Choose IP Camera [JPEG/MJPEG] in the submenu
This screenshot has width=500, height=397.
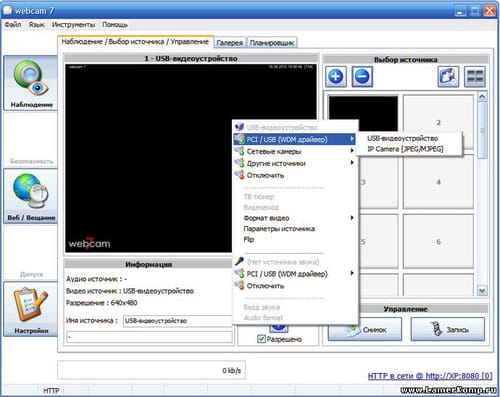pyautogui.click(x=405, y=149)
